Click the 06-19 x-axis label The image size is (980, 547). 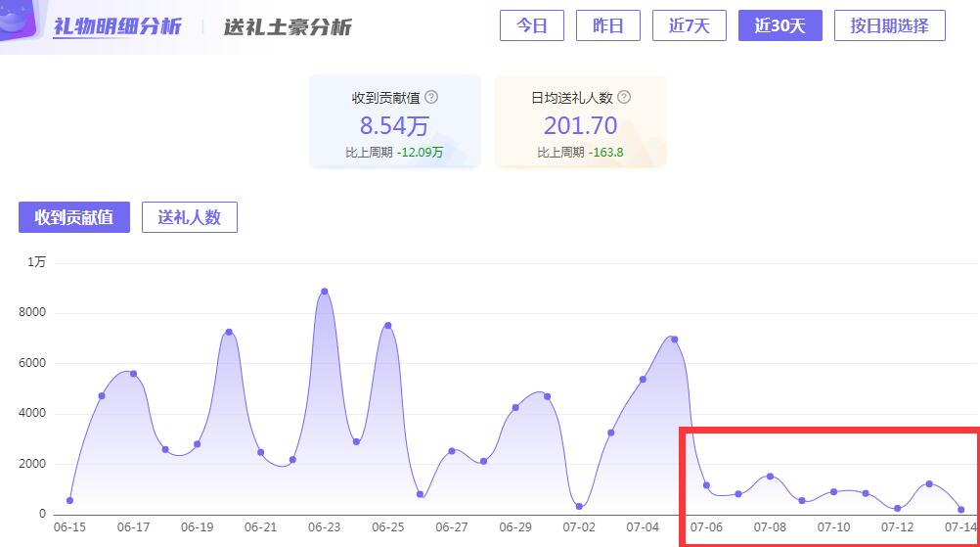tap(197, 527)
